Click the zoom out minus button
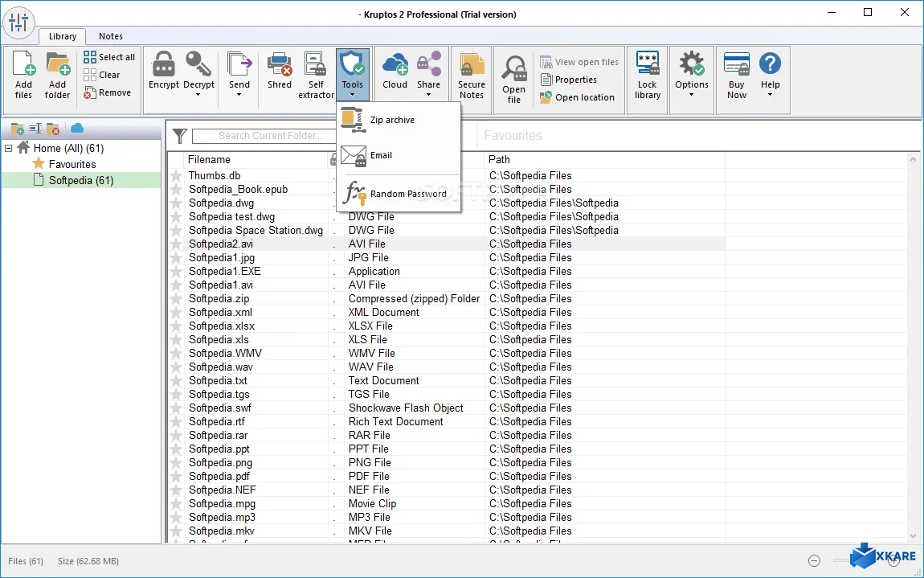 (814, 561)
